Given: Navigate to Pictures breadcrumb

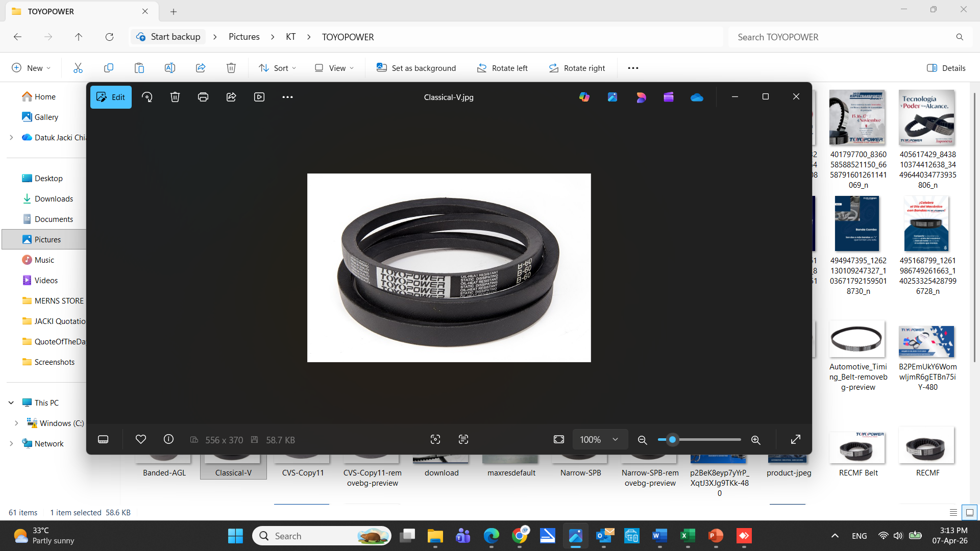Looking at the screenshot, I should click(x=244, y=37).
